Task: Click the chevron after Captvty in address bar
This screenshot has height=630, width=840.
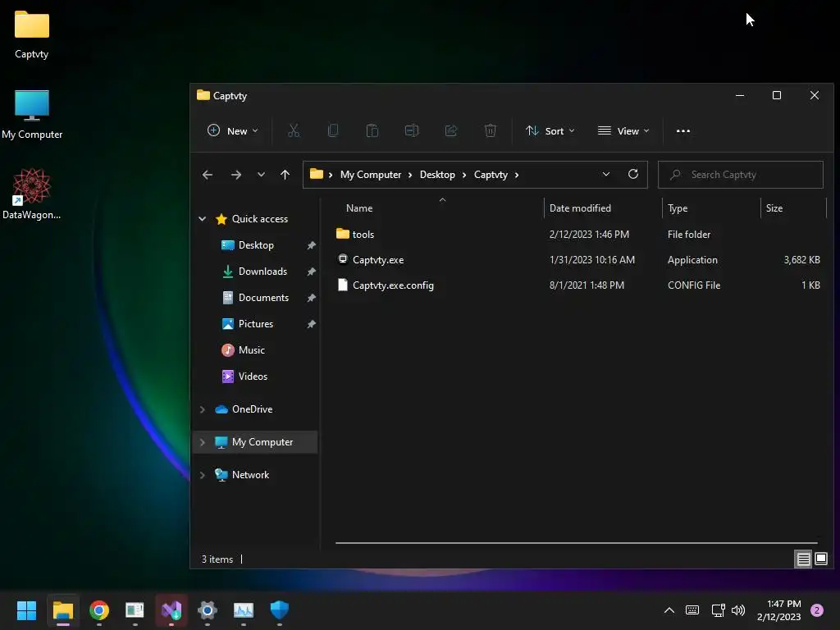Action: coord(517,175)
